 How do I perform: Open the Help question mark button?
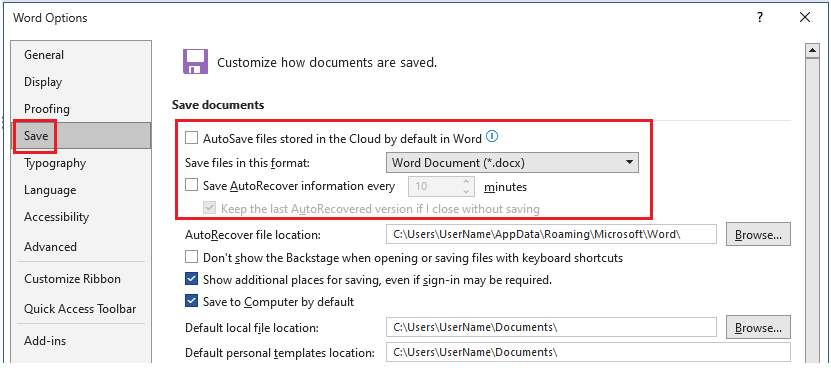point(761,17)
